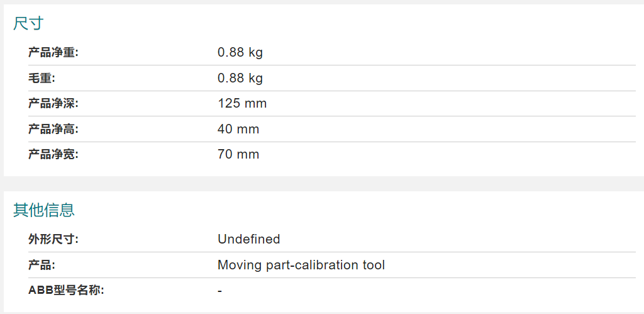Click the 70 mm width value
Viewport: 644px width, 314px height.
pyautogui.click(x=238, y=155)
